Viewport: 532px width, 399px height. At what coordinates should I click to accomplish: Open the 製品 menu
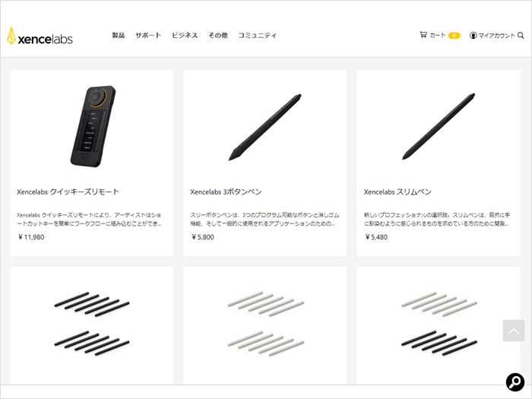pos(119,35)
